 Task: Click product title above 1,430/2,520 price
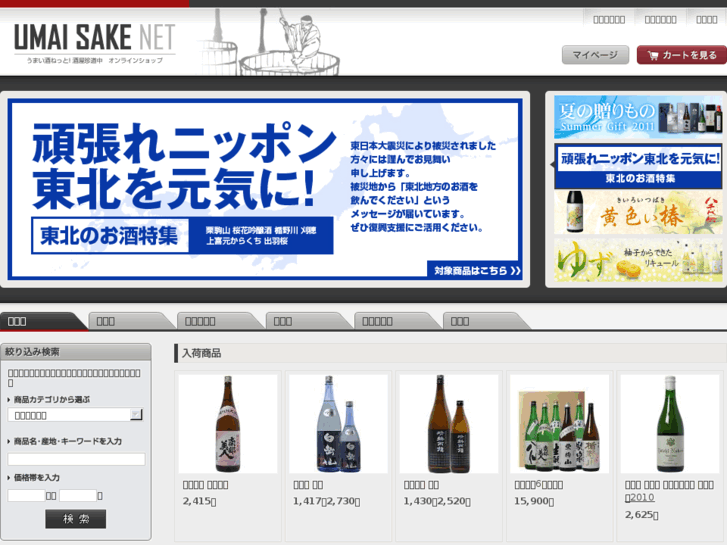[421, 485]
